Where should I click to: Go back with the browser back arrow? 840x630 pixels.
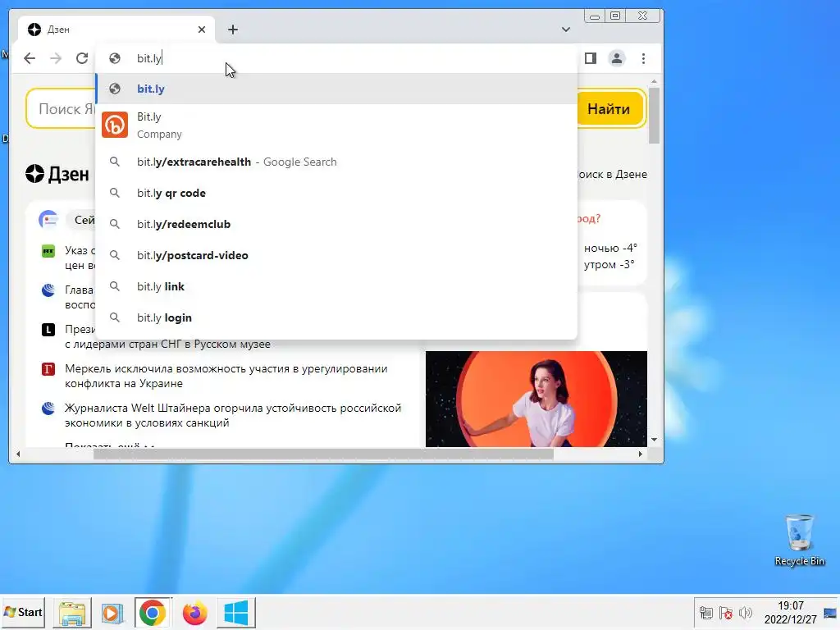click(x=30, y=58)
